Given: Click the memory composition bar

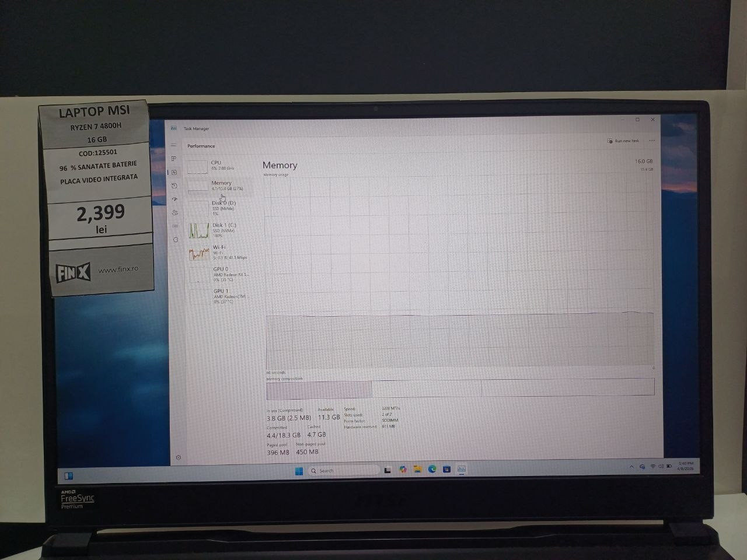Looking at the screenshot, I should coord(460,387).
